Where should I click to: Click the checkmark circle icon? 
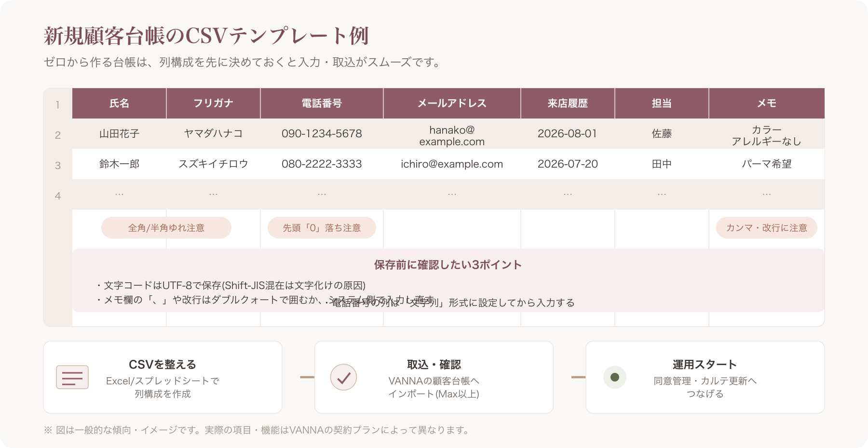343,377
